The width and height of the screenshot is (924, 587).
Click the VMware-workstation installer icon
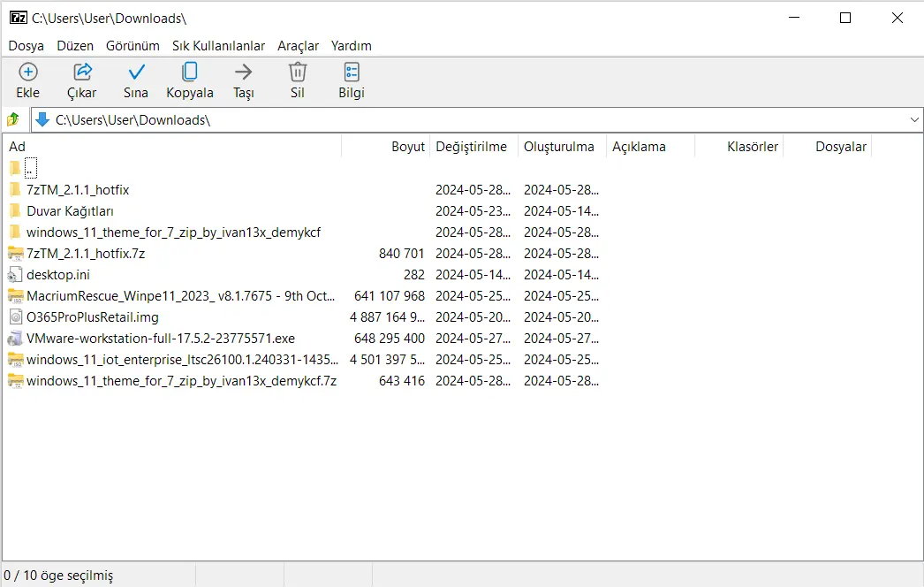pyautogui.click(x=15, y=339)
